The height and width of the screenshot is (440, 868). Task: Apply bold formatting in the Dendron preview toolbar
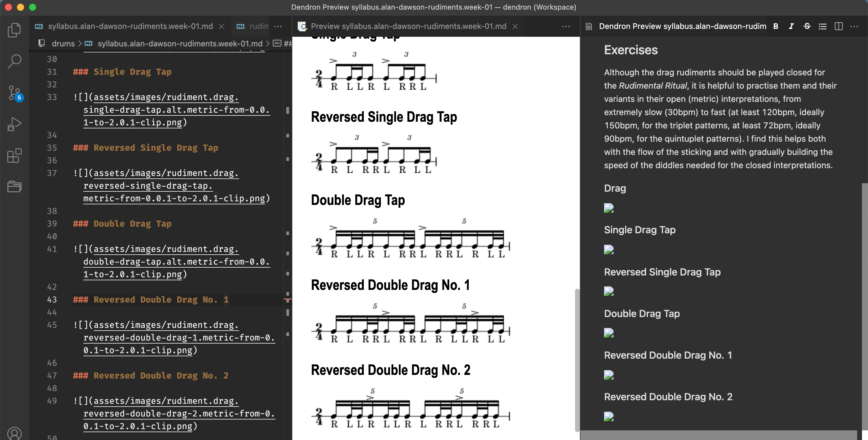click(x=776, y=26)
